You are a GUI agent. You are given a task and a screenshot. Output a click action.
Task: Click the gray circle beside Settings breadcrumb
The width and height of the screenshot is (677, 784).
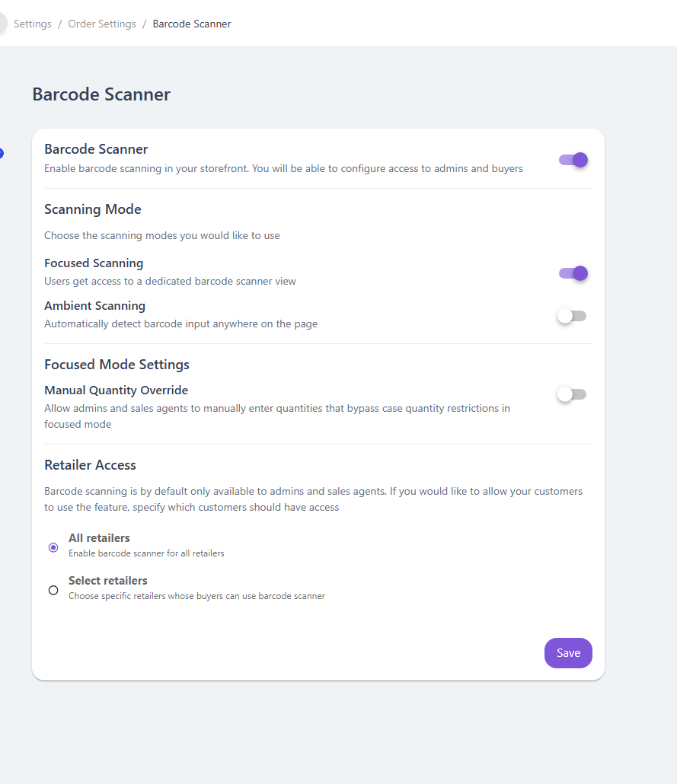tap(2, 24)
